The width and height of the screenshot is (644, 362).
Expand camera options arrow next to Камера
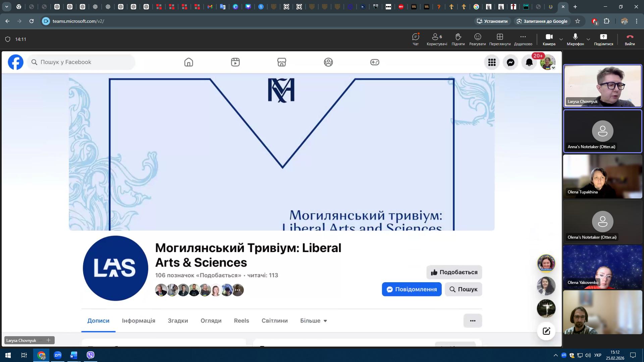tap(561, 39)
